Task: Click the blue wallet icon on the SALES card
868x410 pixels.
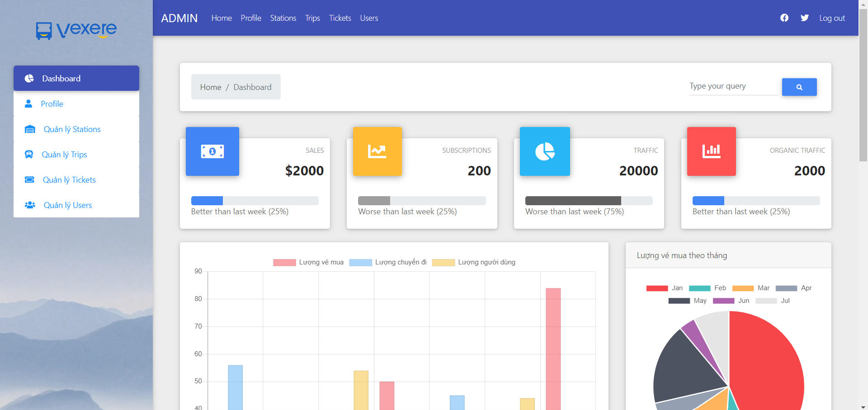Action: pyautogui.click(x=212, y=151)
